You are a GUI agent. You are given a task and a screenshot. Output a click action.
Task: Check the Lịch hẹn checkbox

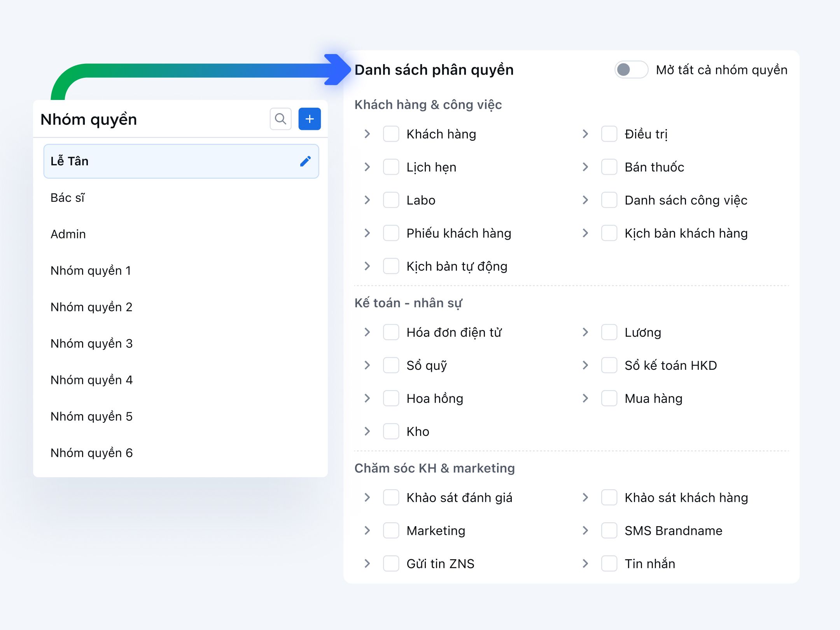(x=391, y=167)
